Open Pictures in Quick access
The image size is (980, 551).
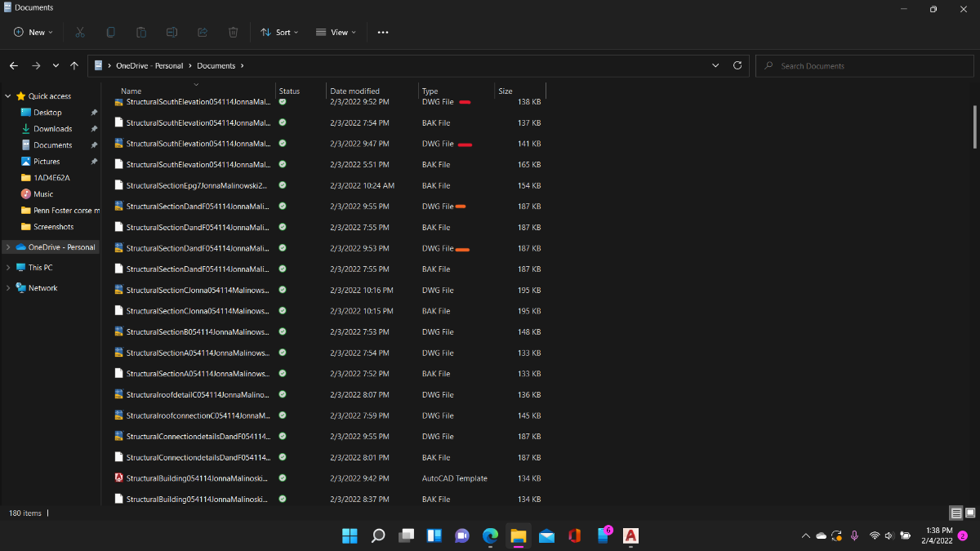(x=47, y=162)
